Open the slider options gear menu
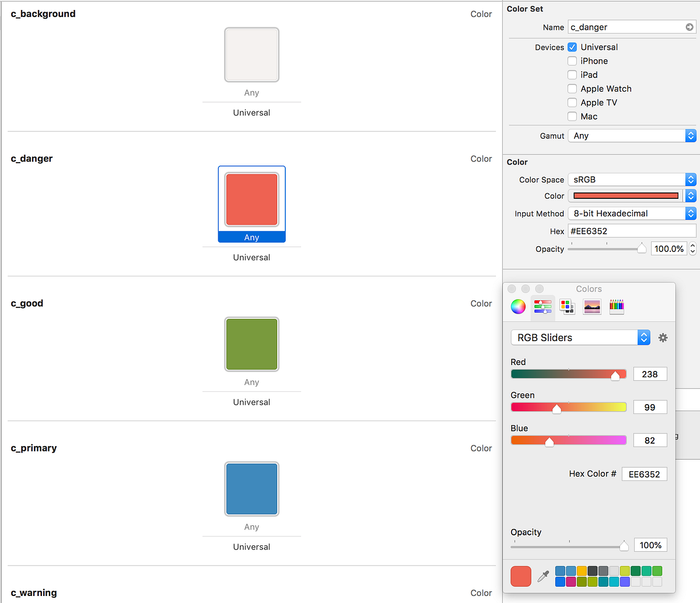The width and height of the screenshot is (700, 603). pos(663,337)
